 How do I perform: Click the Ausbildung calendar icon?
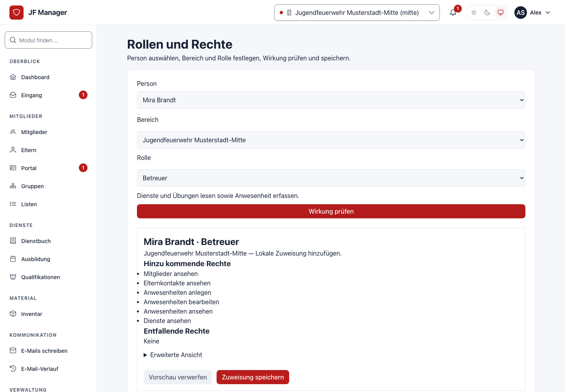[13, 259]
